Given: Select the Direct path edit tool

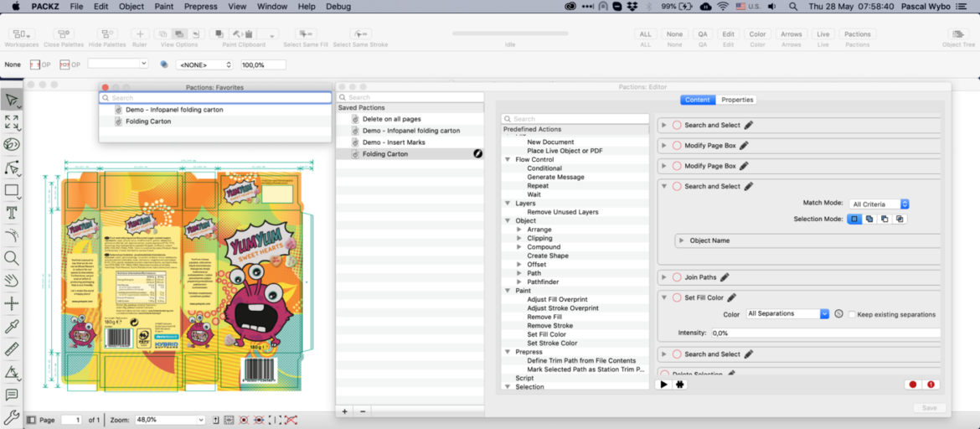Looking at the screenshot, I should point(11,168).
